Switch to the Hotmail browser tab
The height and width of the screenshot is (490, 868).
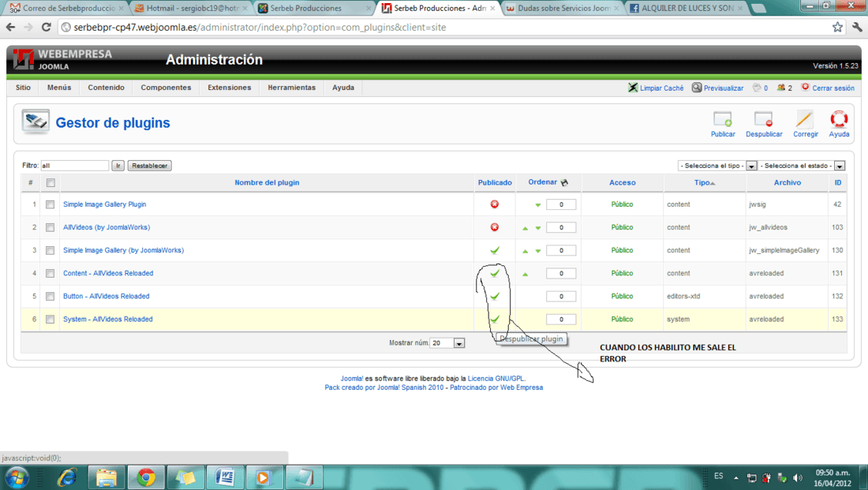190,9
